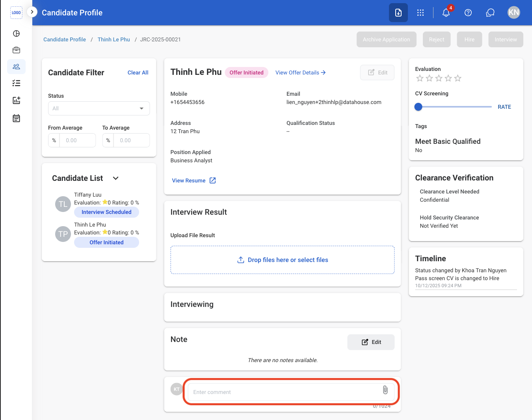
Task: Rate the first evaluation star
Action: click(420, 78)
